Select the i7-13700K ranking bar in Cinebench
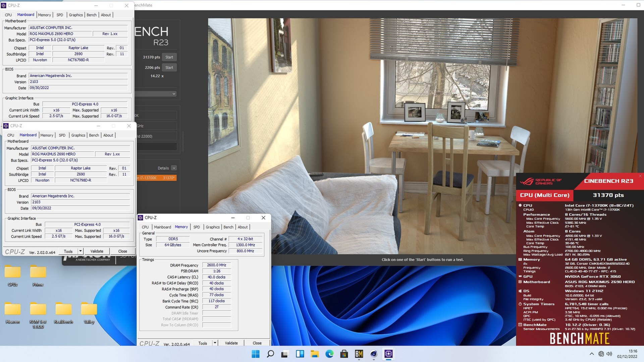Viewport: 644px width, 362px height. 156,178
